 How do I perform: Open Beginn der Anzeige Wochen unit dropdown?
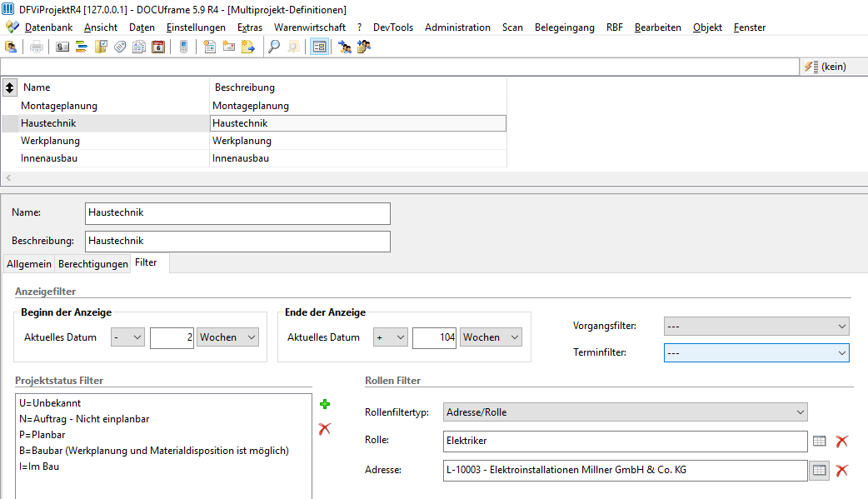pyautogui.click(x=227, y=337)
